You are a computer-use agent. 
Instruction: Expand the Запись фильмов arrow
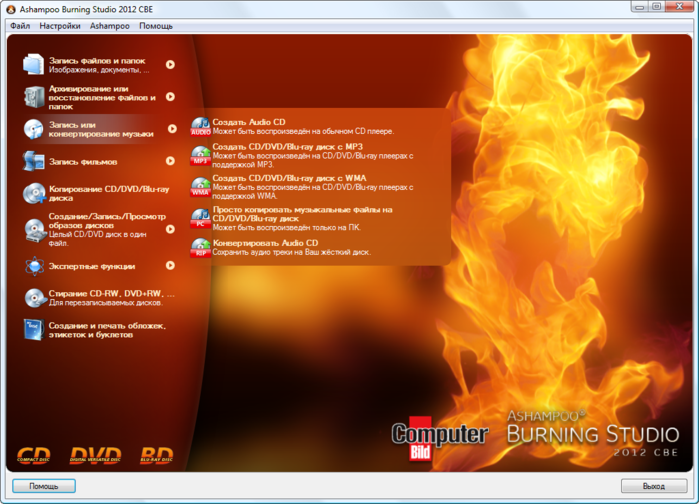click(x=170, y=161)
